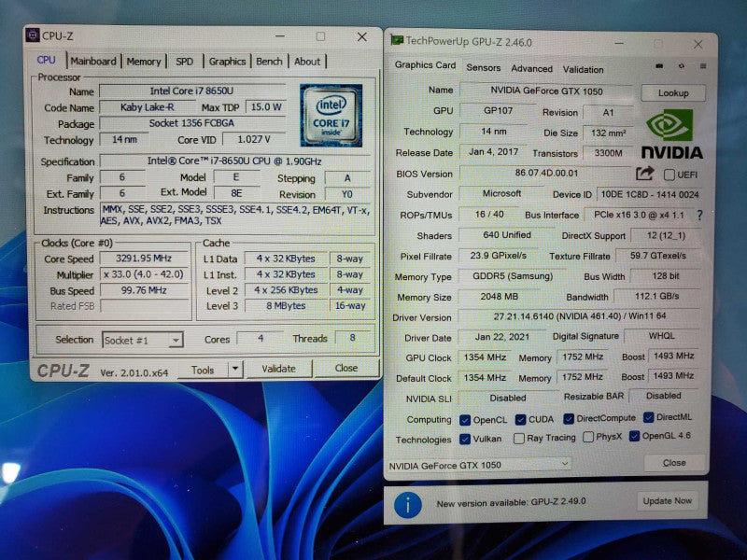The width and height of the screenshot is (747, 560).
Task: Click the GPU-Z title bar app icon
Action: tap(396, 40)
